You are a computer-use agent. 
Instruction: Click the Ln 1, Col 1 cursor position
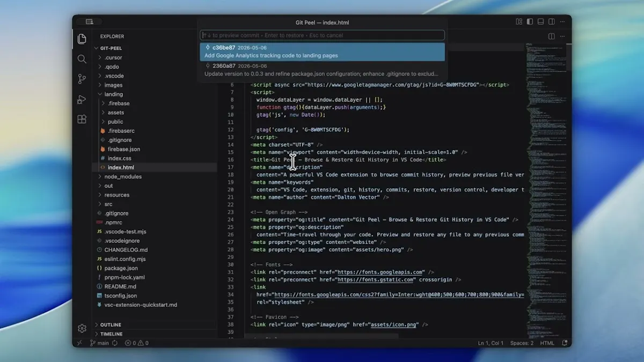point(491,343)
